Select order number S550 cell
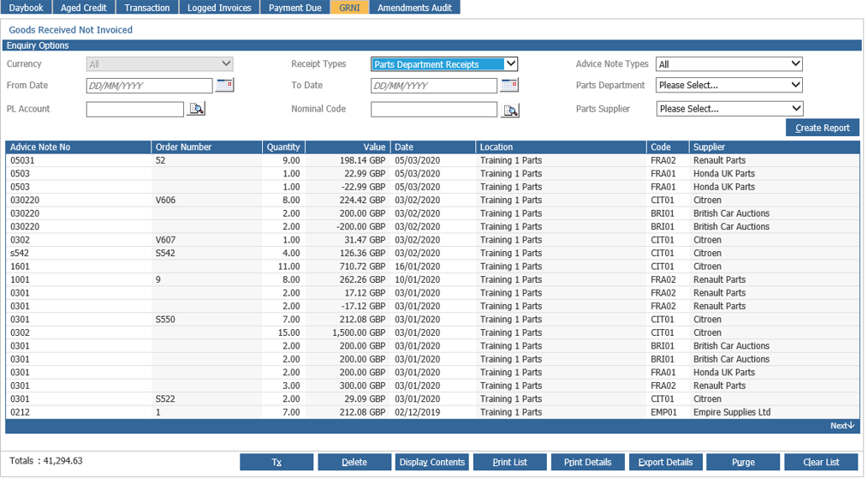Viewport: 868px width, 479px height. [206, 320]
